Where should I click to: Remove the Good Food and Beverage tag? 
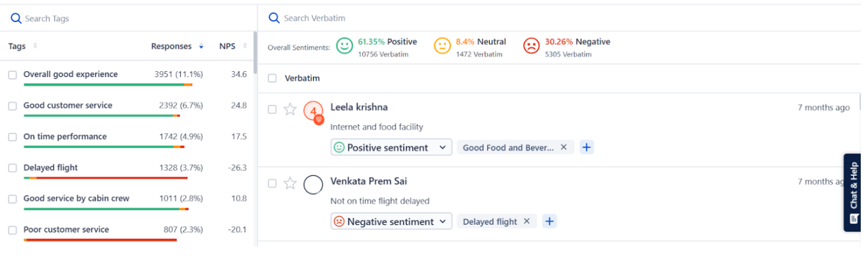pos(564,147)
